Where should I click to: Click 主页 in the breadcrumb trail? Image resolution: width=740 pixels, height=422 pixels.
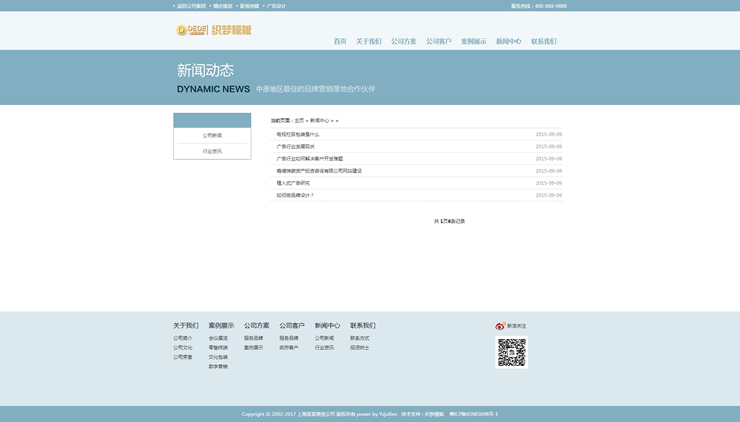coord(298,120)
